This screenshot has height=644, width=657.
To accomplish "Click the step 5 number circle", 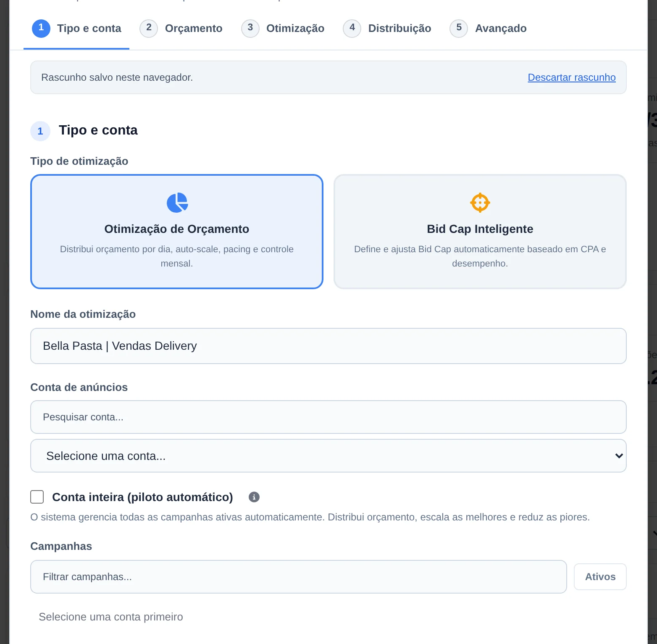I will click(x=459, y=28).
